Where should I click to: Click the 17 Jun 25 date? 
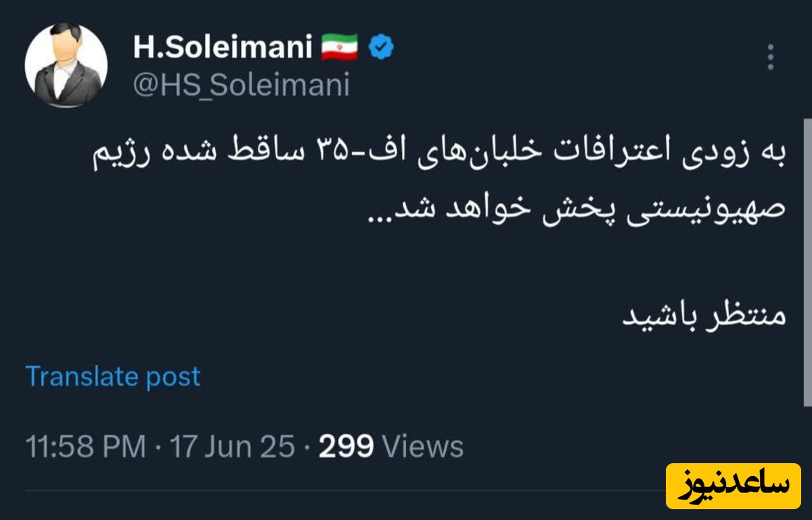coord(232,447)
